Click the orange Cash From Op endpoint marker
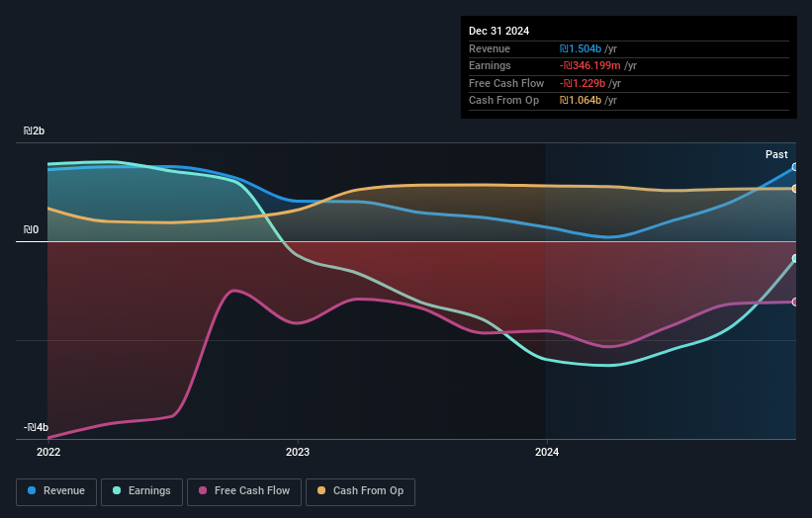Viewport: 812px width, 518px height. point(794,189)
